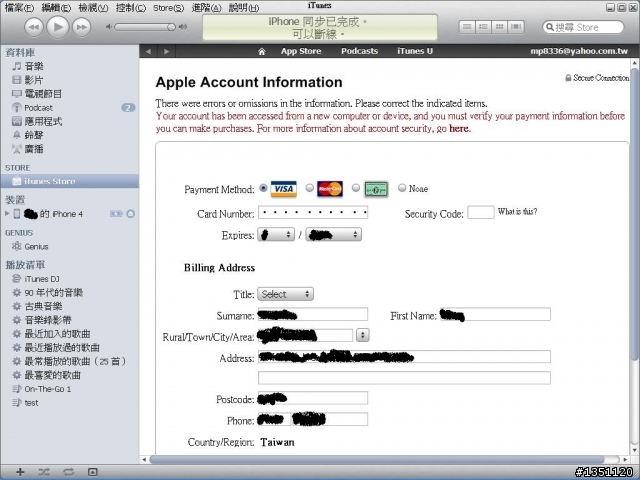Switch to grid view icon
The width and height of the screenshot is (640, 480).
(x=500, y=27)
